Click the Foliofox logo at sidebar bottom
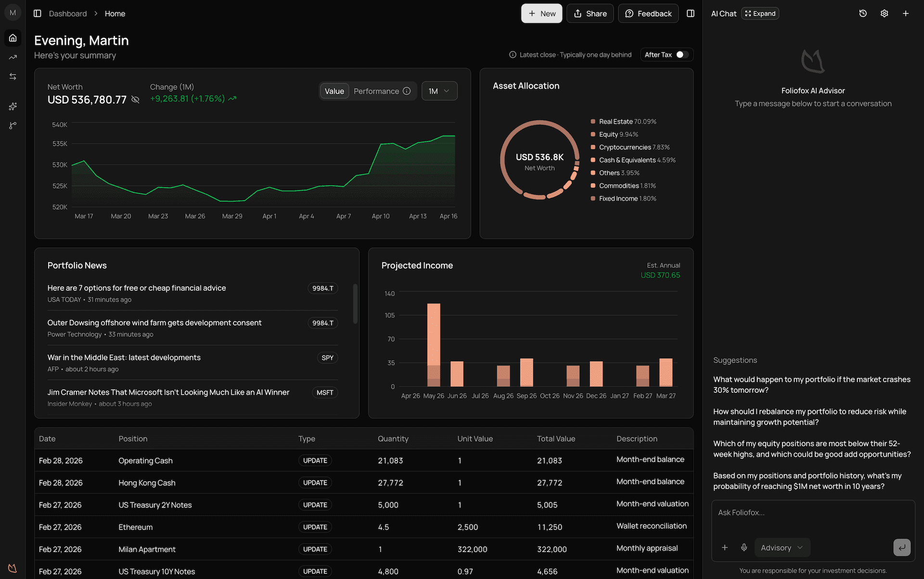The image size is (924, 579). click(13, 568)
